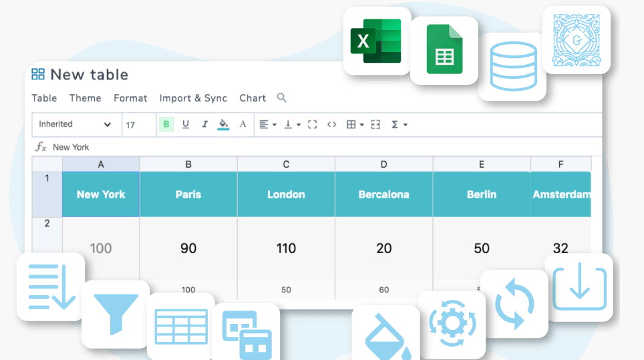This screenshot has height=360, width=644.
Task: Click the Microsoft Excel icon
Action: pyautogui.click(x=376, y=41)
